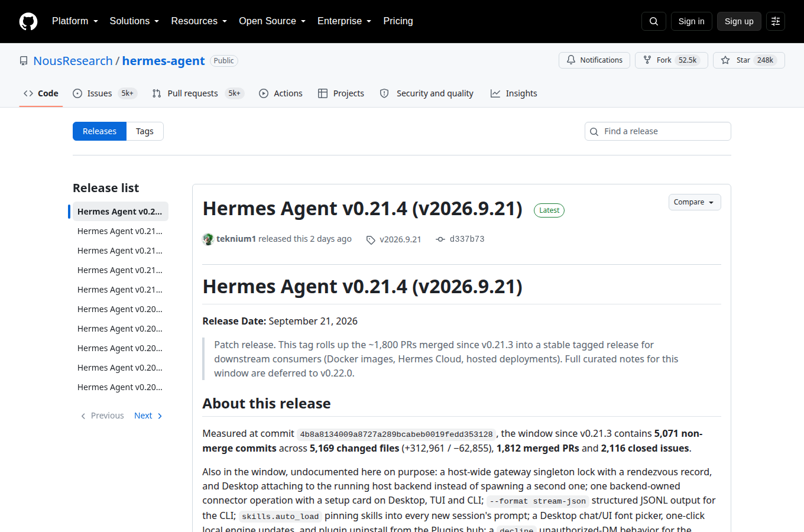Open the teknium1 profile link
The image size is (804, 532).
pos(236,239)
